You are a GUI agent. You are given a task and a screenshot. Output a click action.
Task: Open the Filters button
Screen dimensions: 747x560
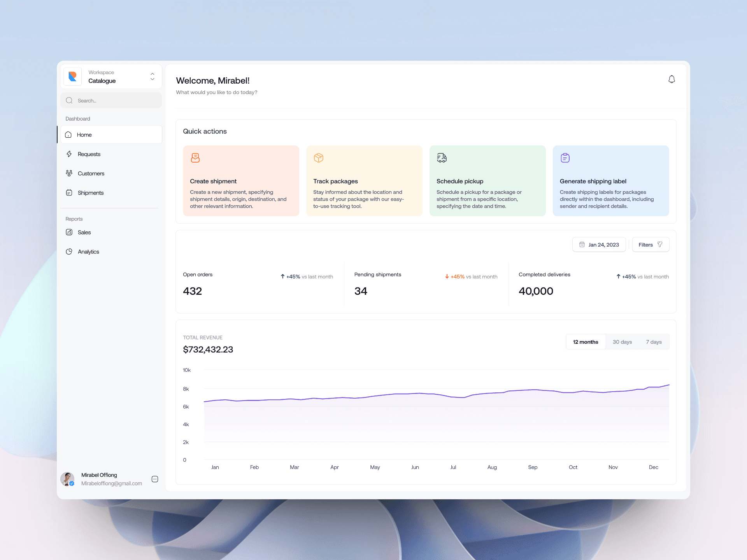(x=651, y=245)
